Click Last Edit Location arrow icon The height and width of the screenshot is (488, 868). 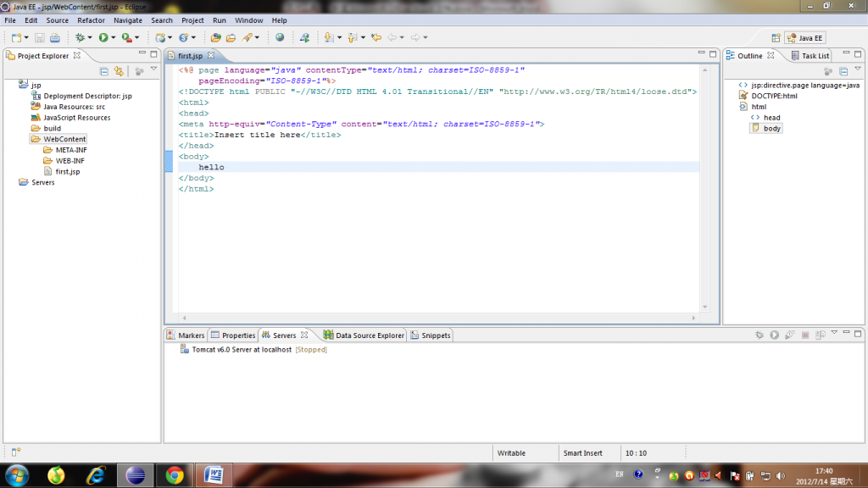tap(376, 37)
